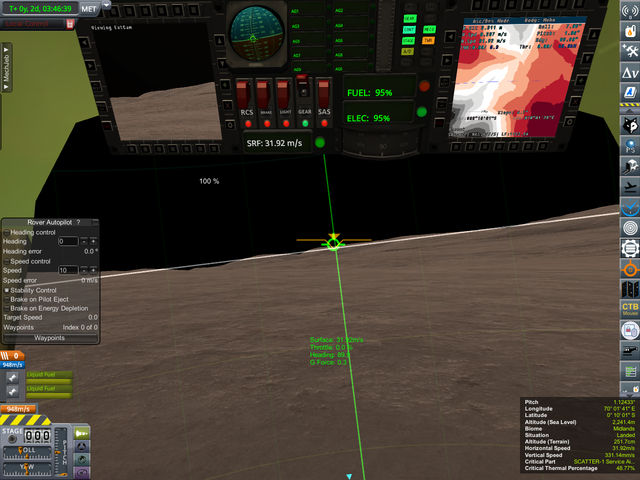Open the white gear list icon
This screenshot has width=640, height=480.
coord(629,248)
